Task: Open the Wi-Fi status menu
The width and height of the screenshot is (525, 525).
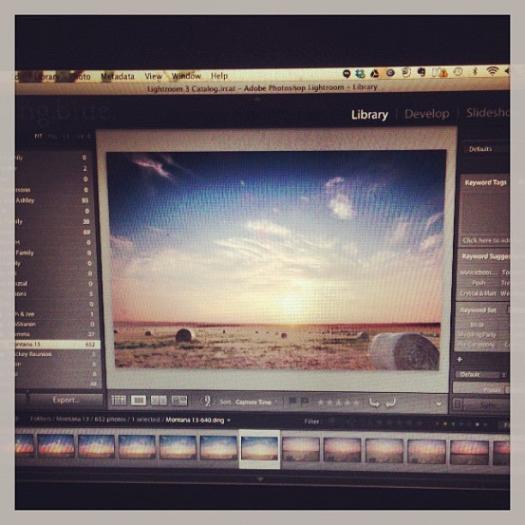Action: (x=492, y=71)
